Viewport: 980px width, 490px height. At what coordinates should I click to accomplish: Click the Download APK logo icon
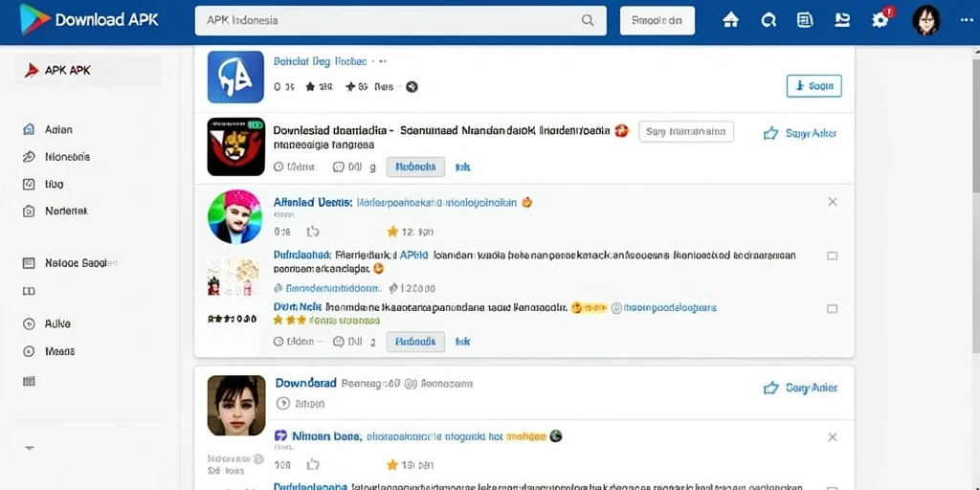click(x=34, y=19)
